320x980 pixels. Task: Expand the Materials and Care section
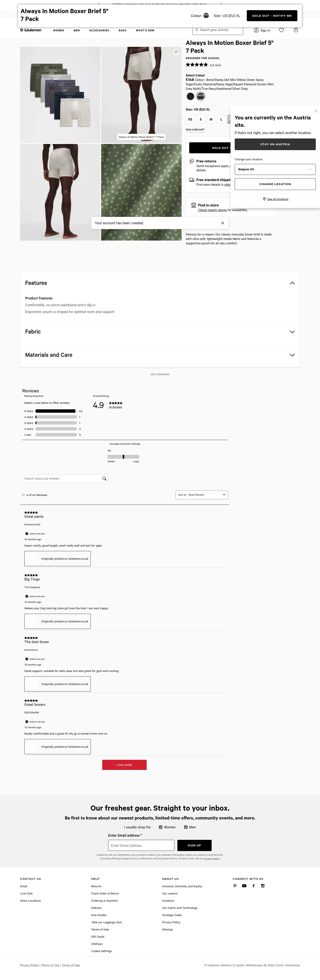292,355
